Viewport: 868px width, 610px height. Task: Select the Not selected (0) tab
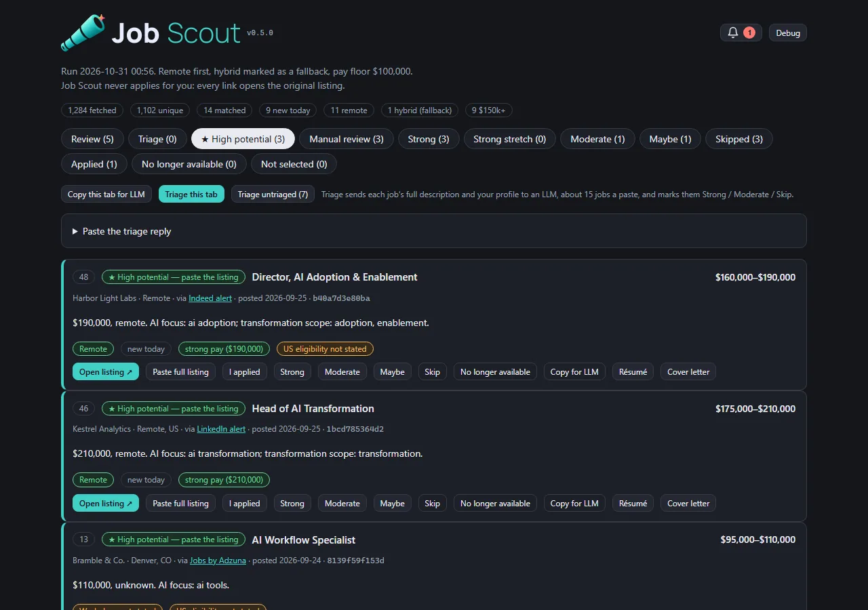[x=294, y=164]
